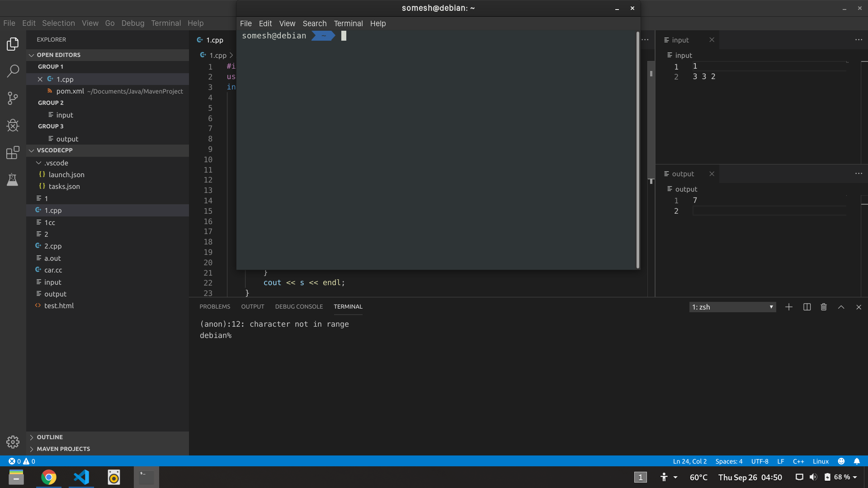The width and height of the screenshot is (868, 488).
Task: Open the terminal selector dropdown showing 1: zsh
Action: (732, 307)
